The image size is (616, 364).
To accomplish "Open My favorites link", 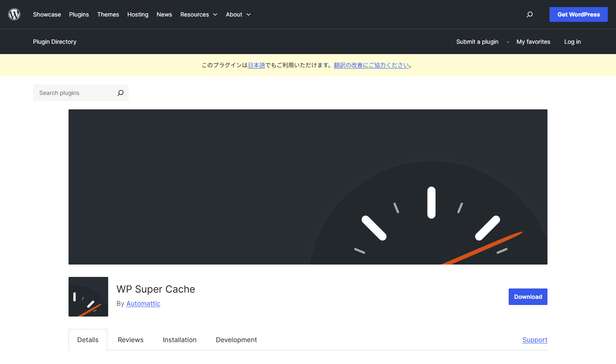I will tap(533, 42).
